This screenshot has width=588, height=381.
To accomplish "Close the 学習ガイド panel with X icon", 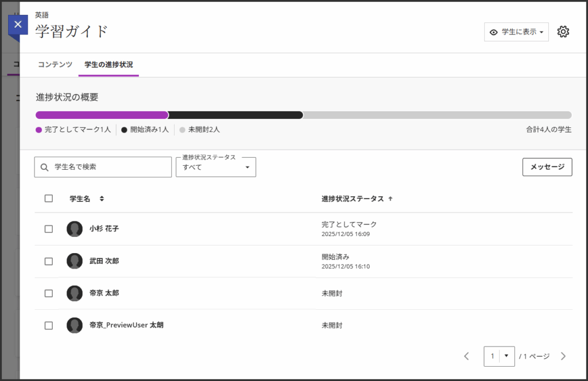I will 18,25.
